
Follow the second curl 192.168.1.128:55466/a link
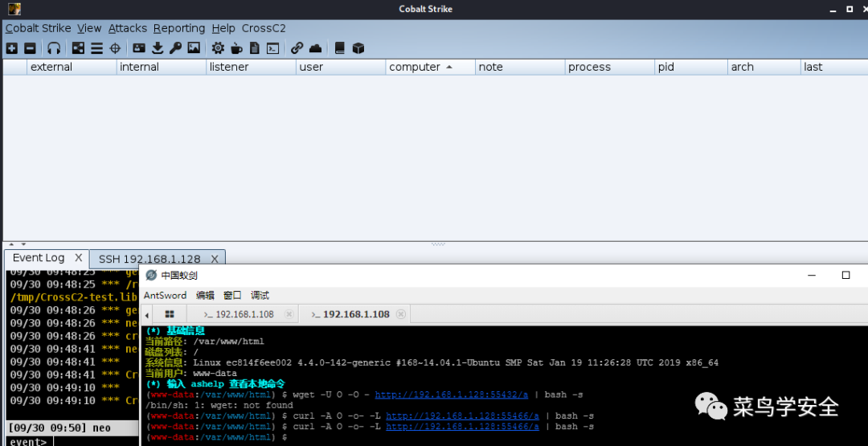[x=462, y=427]
